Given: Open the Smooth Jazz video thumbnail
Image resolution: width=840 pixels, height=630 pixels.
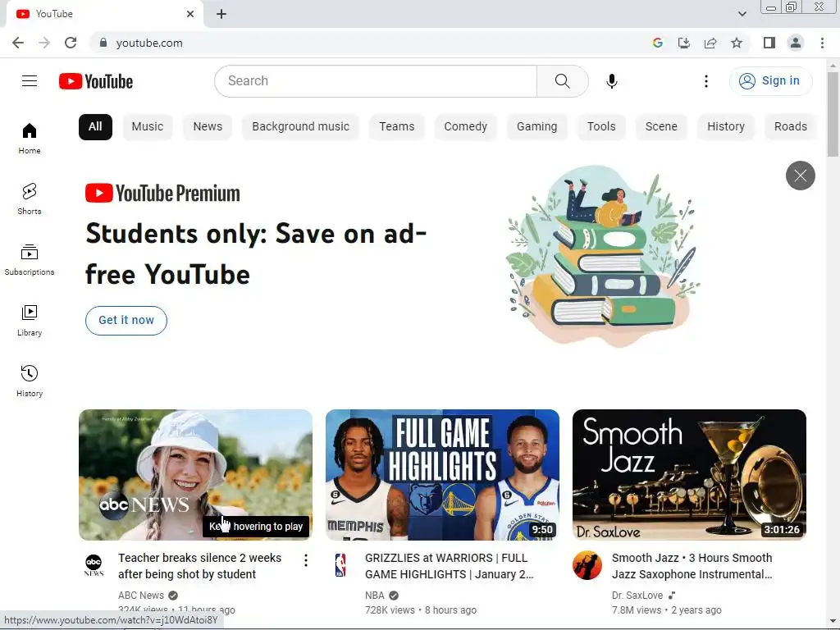Looking at the screenshot, I should (x=689, y=475).
